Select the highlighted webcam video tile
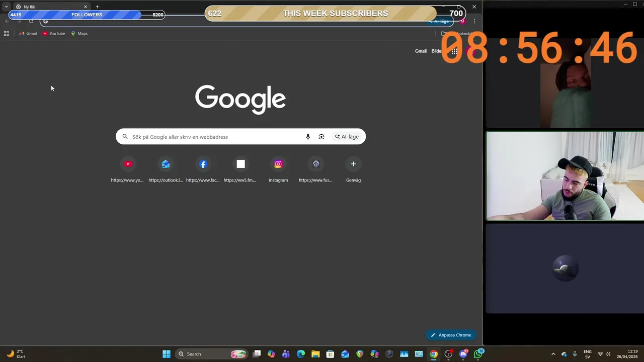 (x=565, y=176)
